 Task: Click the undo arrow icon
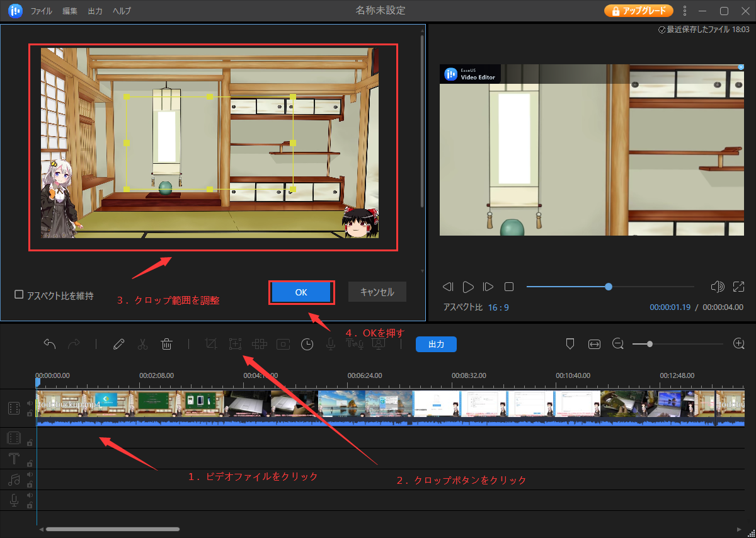coord(50,344)
